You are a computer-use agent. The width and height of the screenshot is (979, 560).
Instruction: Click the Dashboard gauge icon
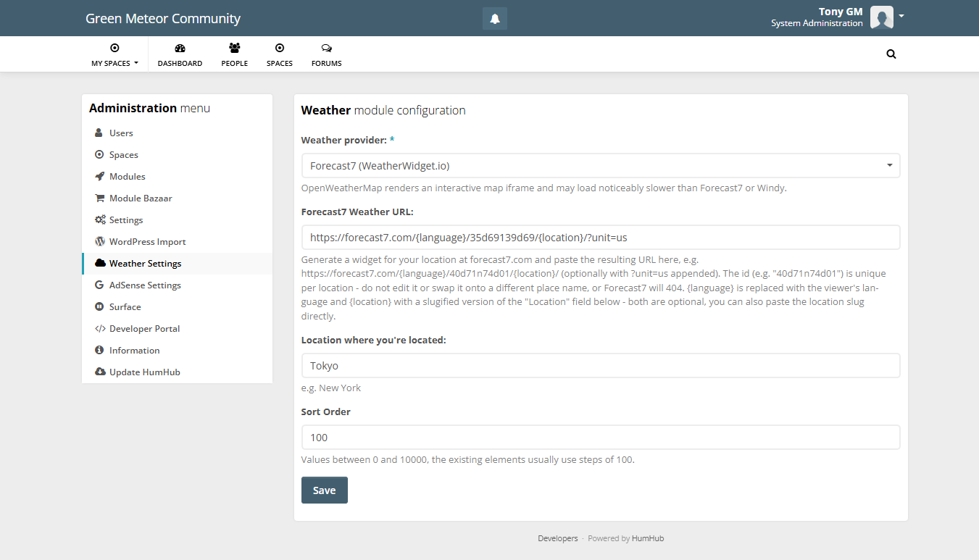coord(180,48)
